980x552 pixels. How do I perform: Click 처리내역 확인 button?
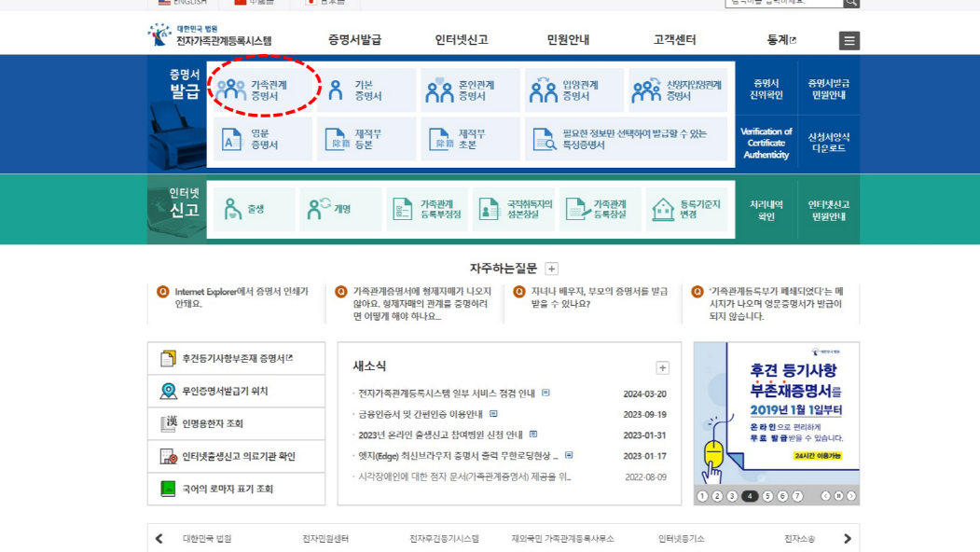click(766, 211)
